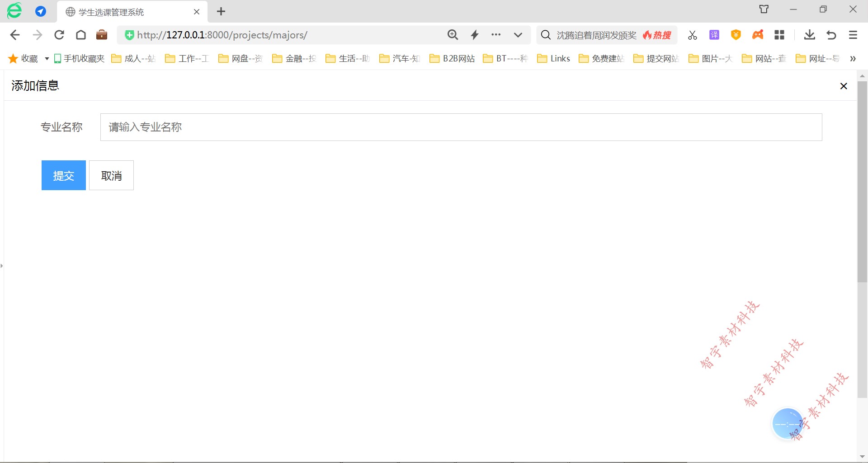The image size is (868, 463).
Task: Open the downloads icon in toolbar
Action: [x=809, y=35]
